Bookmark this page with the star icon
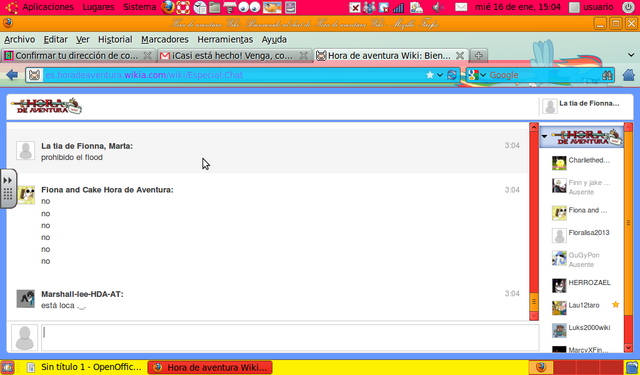The image size is (640, 375). pos(429,75)
